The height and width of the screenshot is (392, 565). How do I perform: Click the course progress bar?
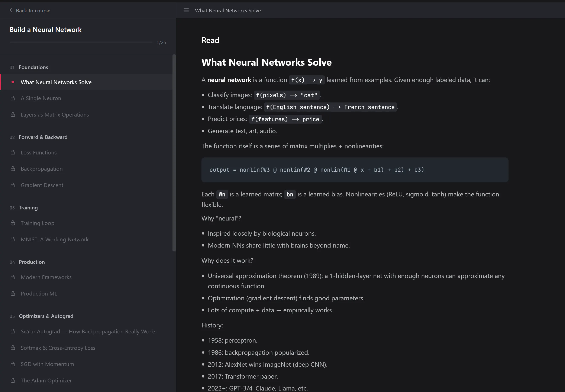click(x=81, y=42)
